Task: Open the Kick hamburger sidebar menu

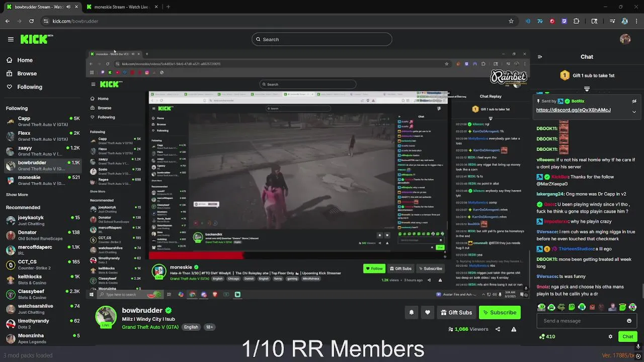Action: pyautogui.click(x=11, y=39)
